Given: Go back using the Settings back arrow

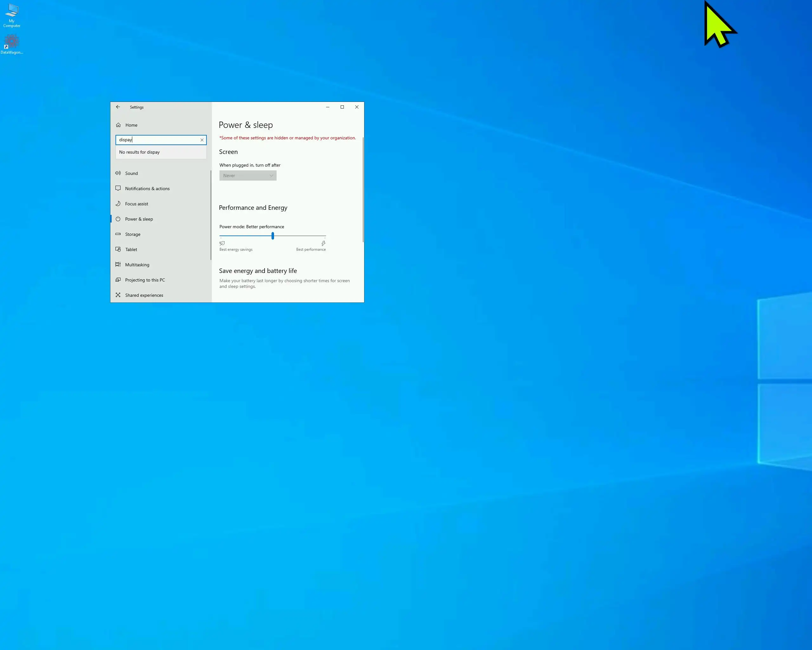Looking at the screenshot, I should pyautogui.click(x=118, y=107).
